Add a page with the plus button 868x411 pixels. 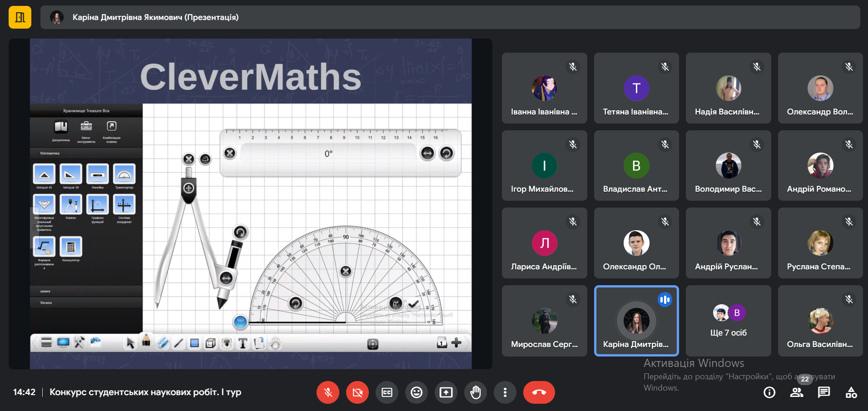456,343
